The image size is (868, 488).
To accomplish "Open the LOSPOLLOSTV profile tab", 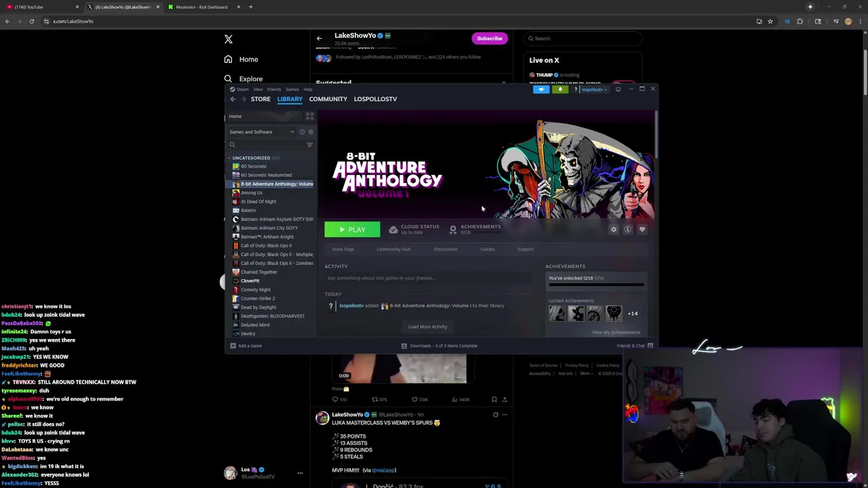I will [375, 99].
